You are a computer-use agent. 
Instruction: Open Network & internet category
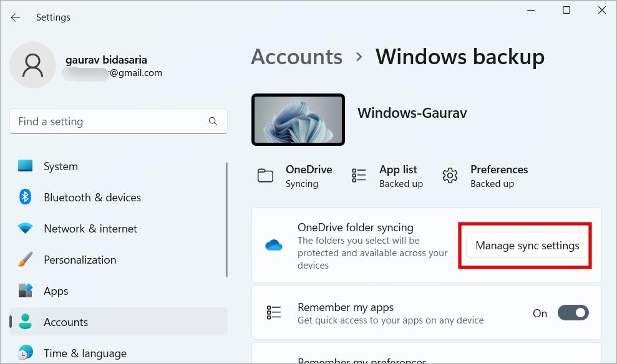[118, 228]
